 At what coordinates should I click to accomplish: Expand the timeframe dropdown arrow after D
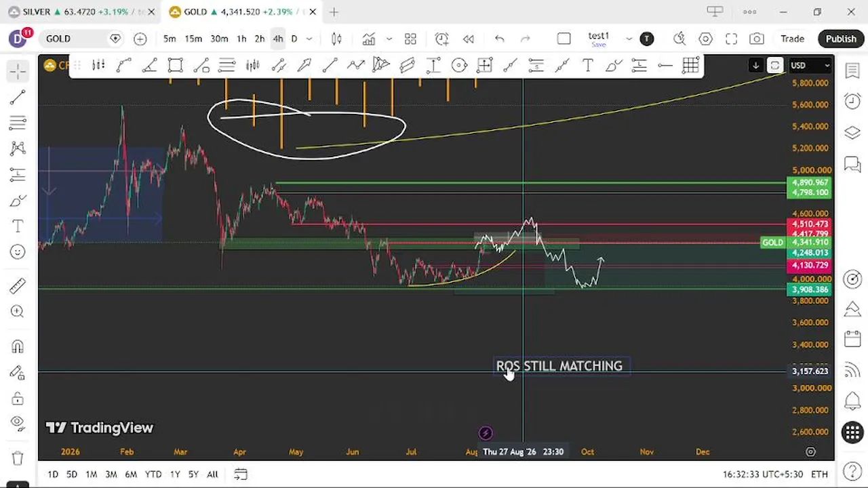[x=309, y=39]
